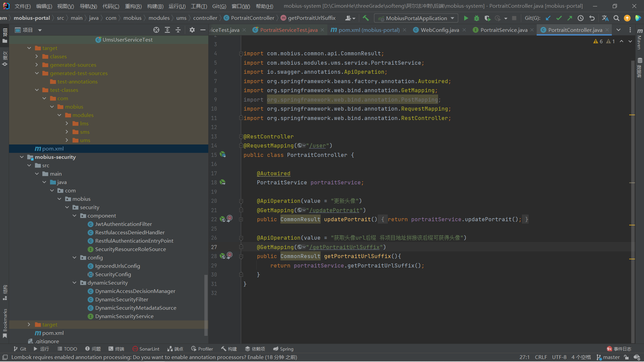Push commits with the Git up-arrow icon
644x362 pixels.
coord(570,18)
